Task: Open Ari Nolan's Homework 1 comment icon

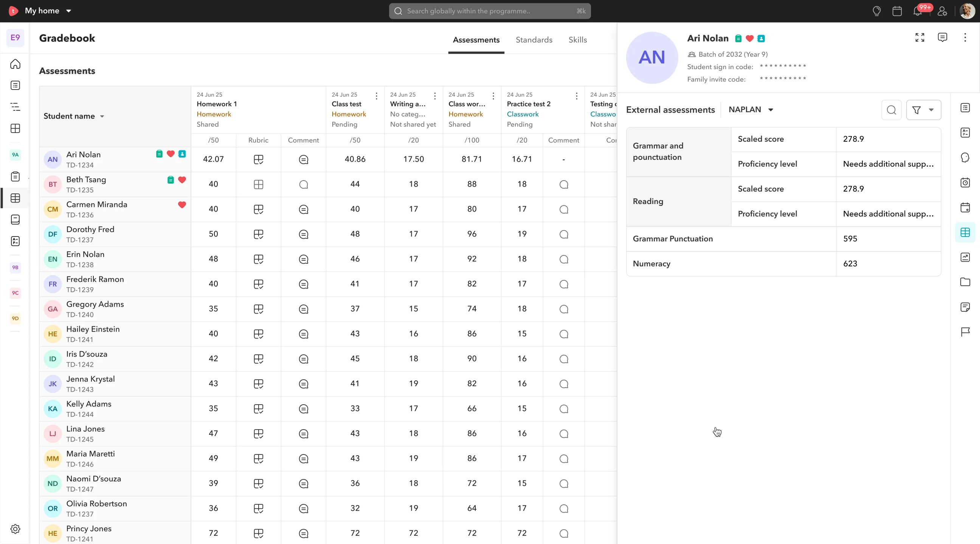Action: point(304,159)
